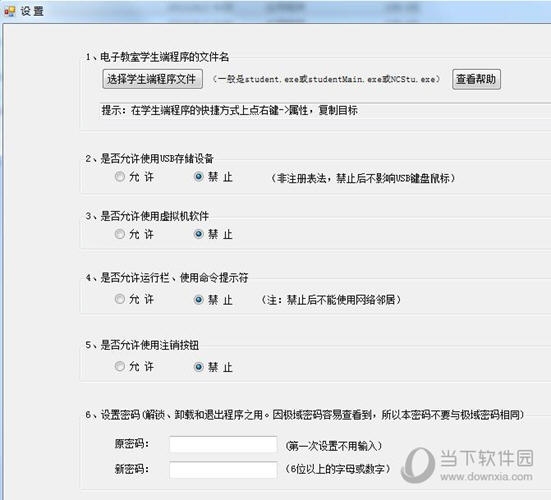Click the student program path text box with 提示
Screen dimensions: 551x500
325,110
